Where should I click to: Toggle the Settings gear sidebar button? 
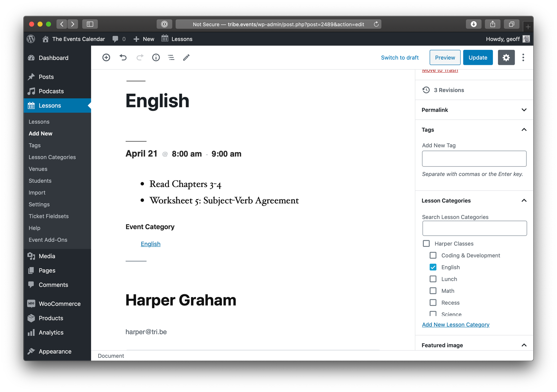coord(506,57)
